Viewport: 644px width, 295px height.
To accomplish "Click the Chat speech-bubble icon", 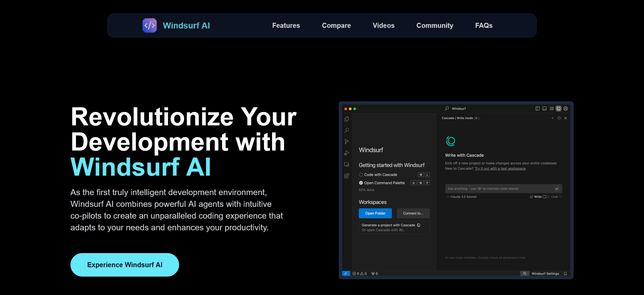I will tap(560, 197).
